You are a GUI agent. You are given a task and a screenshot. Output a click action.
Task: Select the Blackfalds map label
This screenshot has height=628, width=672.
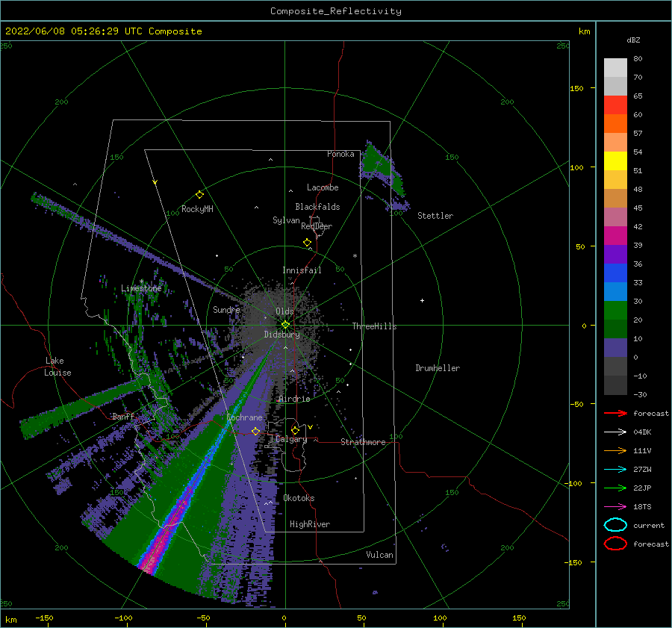point(317,207)
